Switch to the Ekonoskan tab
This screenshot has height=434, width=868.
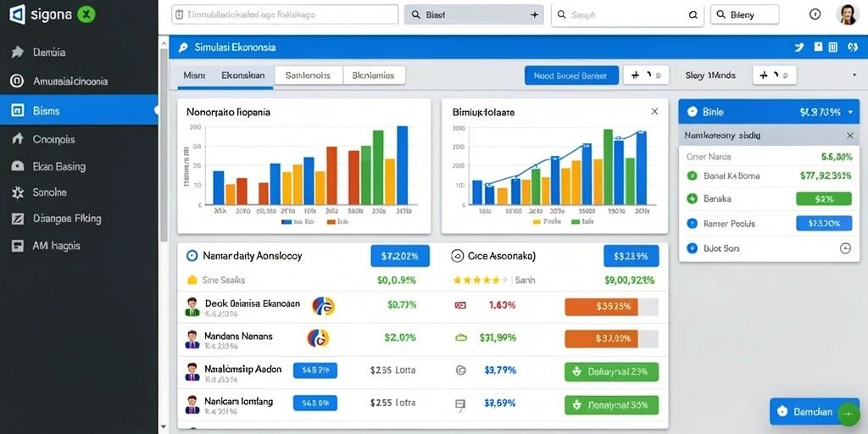(243, 75)
